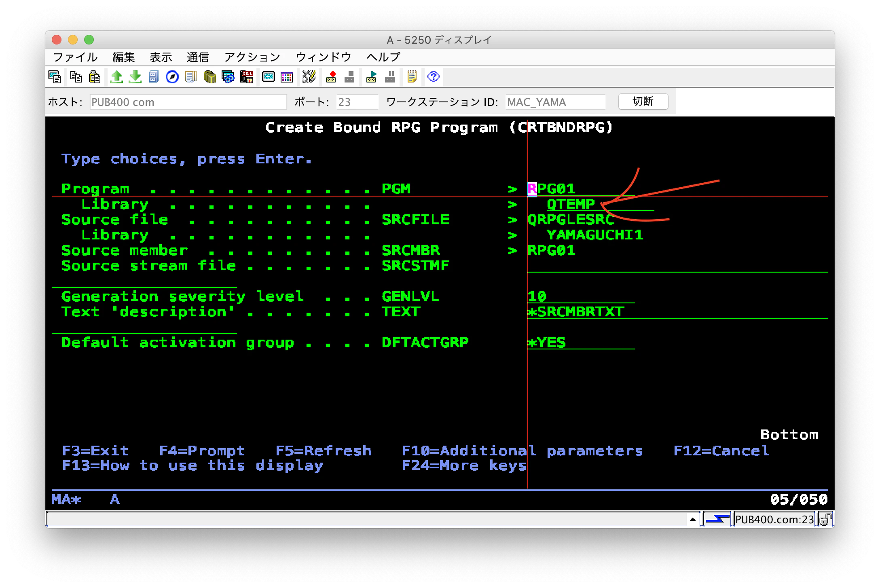Click the blue connection status indicator
The width and height of the screenshot is (880, 588).
pos(717,519)
